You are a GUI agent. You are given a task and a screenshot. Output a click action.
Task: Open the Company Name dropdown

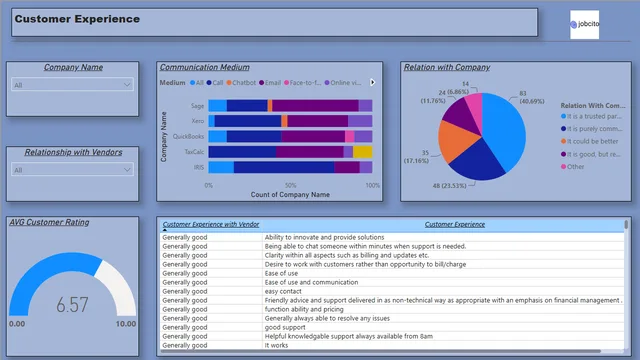tap(72, 85)
